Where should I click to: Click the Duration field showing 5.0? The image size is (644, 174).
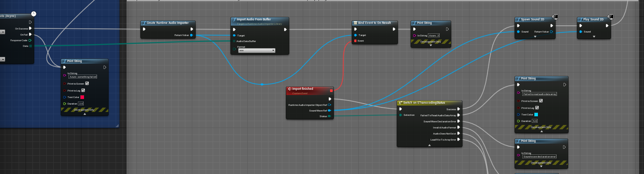click(x=534, y=121)
